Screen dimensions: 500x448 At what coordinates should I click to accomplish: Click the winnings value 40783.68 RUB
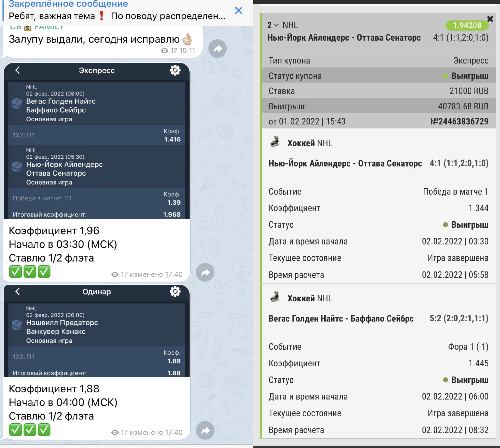point(463,106)
